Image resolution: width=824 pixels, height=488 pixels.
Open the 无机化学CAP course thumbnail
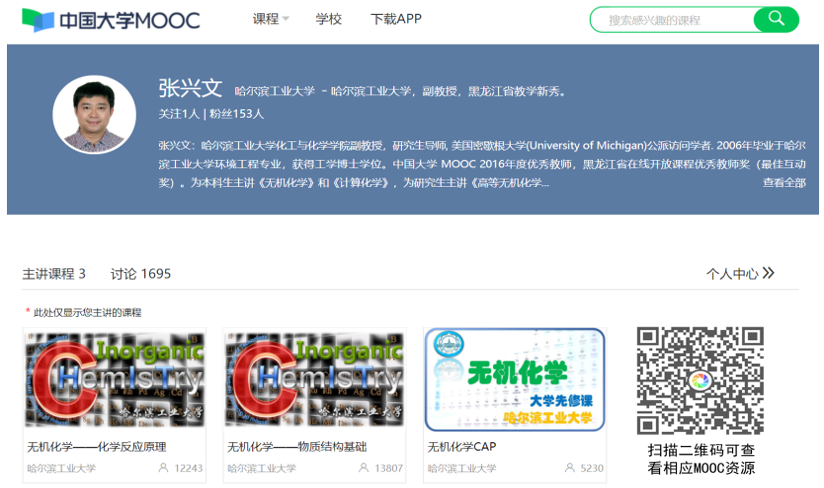(514, 379)
